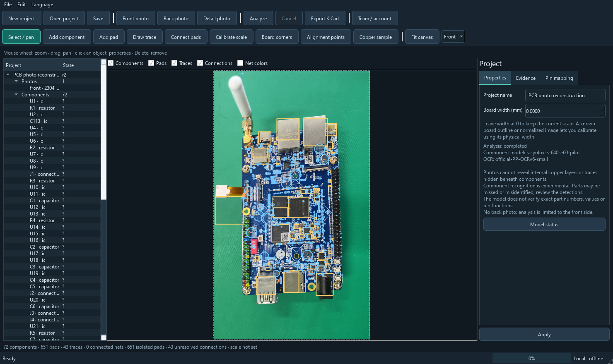Open the Language menu
This screenshot has height=364, width=613.
tap(42, 5)
